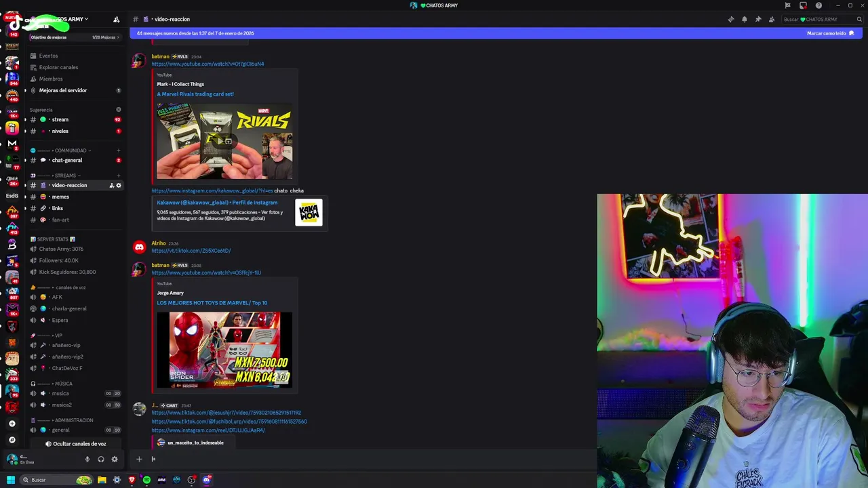Join the musica2 voice channel
868x488 pixels.
(75, 405)
